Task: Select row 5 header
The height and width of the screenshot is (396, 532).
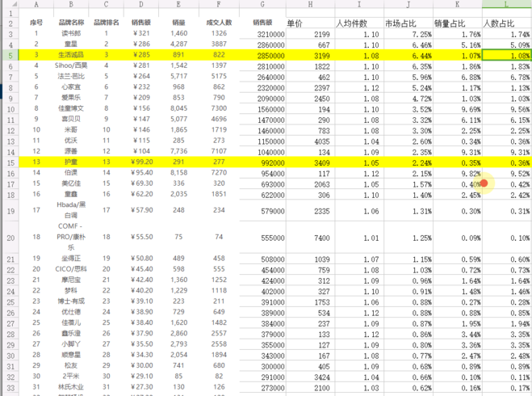Action: 10,56
